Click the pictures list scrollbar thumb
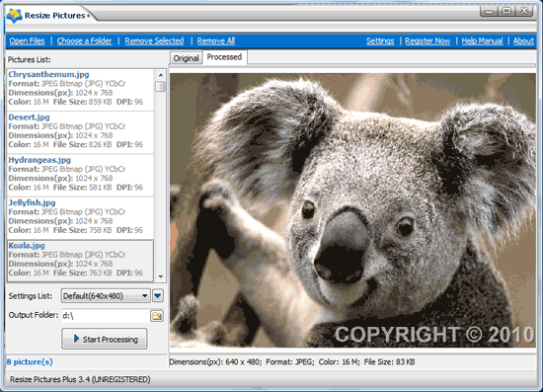543x392 pixels. (160, 86)
